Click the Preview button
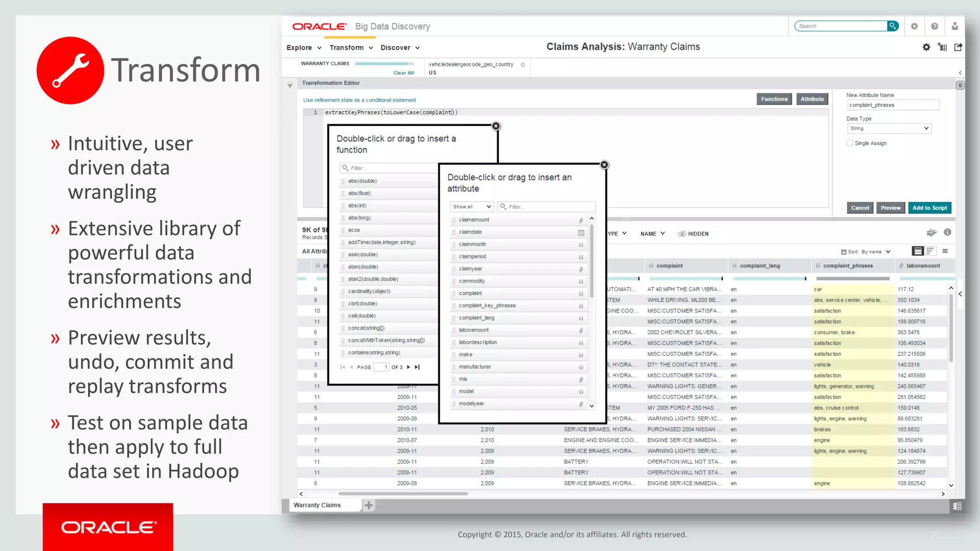Image resolution: width=980 pixels, height=551 pixels. coord(891,208)
